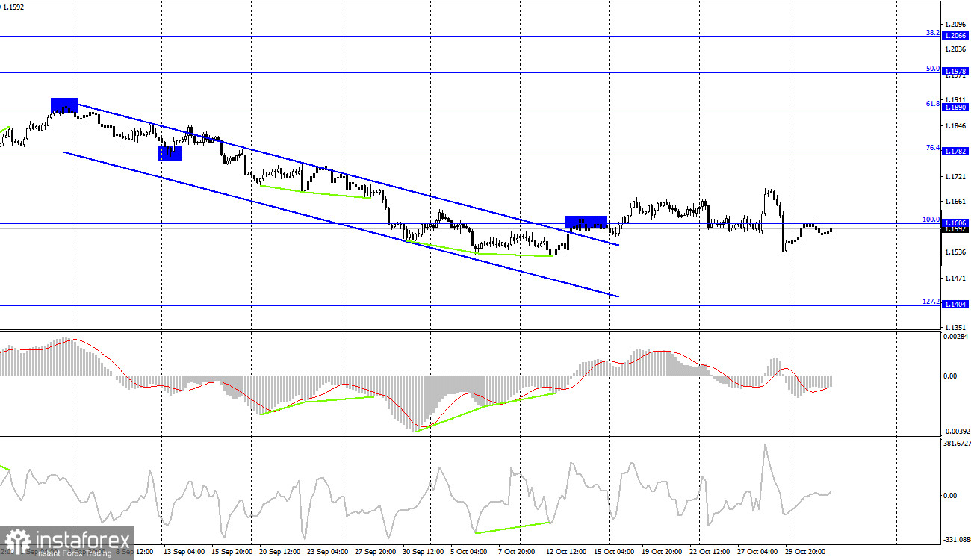The image size is (971, 560).
Task: Click the 1.1721 price axis value
Action: (957, 177)
